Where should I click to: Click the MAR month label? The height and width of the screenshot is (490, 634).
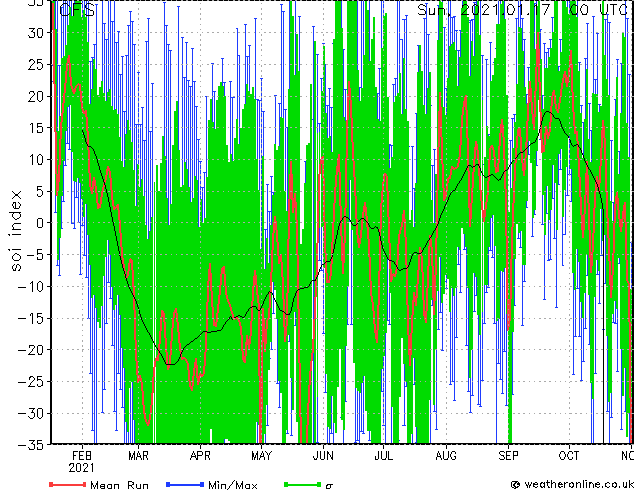[x=138, y=456]
